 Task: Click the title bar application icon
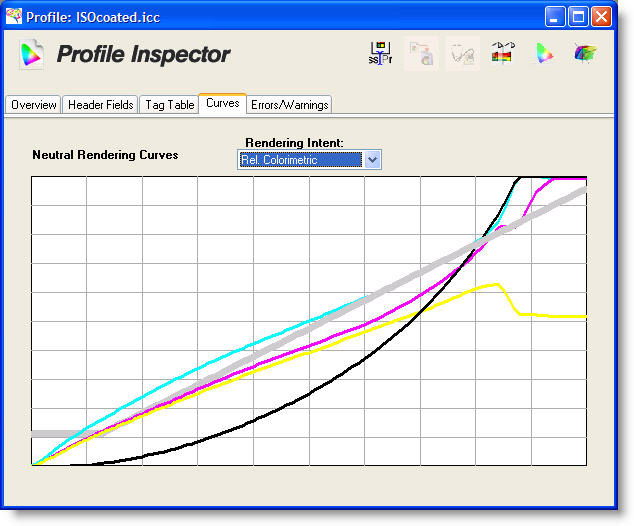(x=14, y=17)
